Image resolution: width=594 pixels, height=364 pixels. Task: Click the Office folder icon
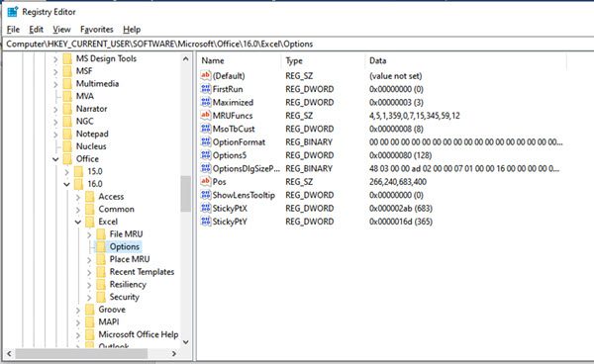coord(67,159)
